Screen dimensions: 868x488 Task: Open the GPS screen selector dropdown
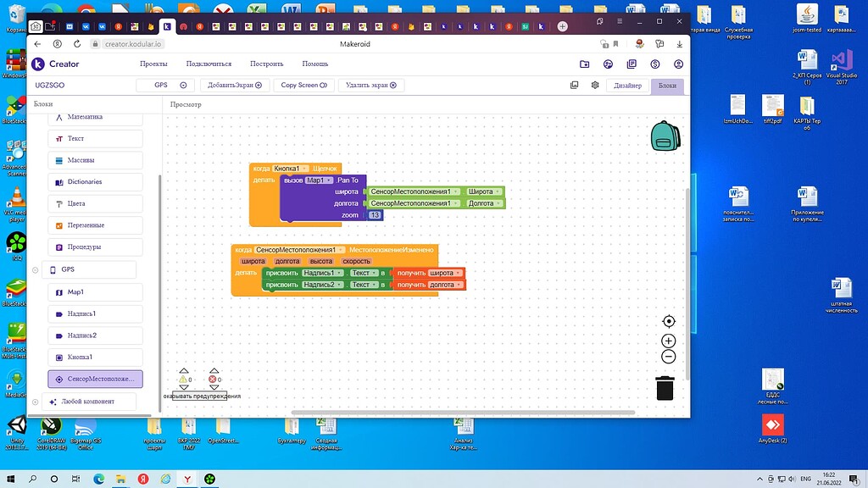click(164, 86)
